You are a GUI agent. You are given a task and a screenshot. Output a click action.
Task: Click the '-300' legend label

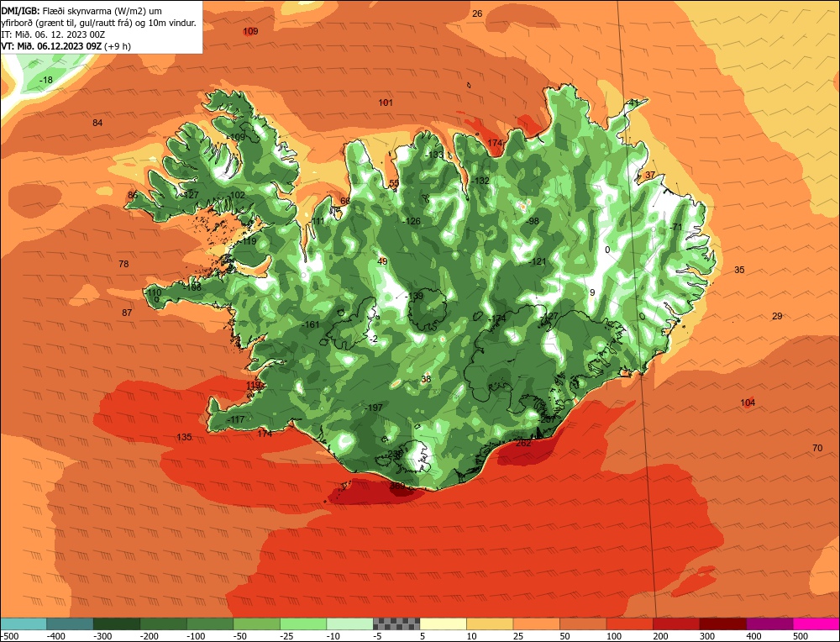click(x=102, y=636)
